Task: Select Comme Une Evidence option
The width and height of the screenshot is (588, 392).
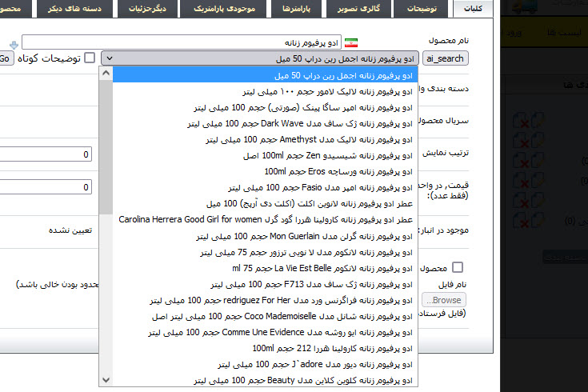Action: [x=266, y=332]
